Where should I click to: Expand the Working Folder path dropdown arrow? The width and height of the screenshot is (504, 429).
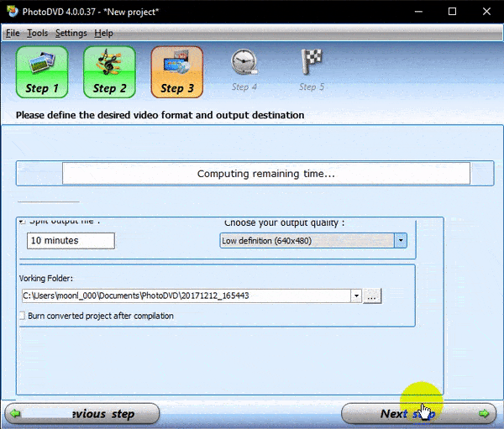(x=356, y=296)
